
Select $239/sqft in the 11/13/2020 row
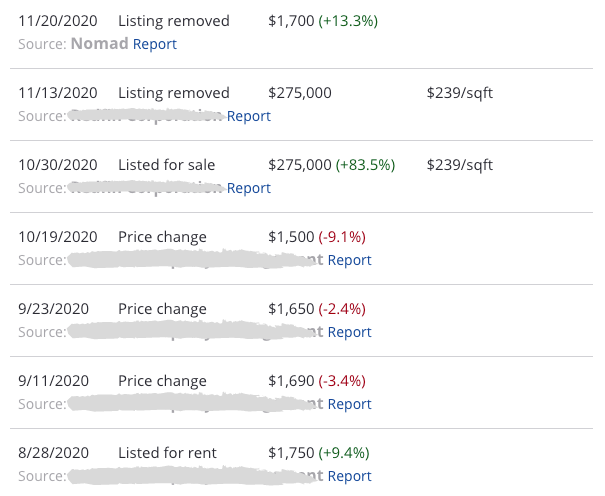click(459, 93)
